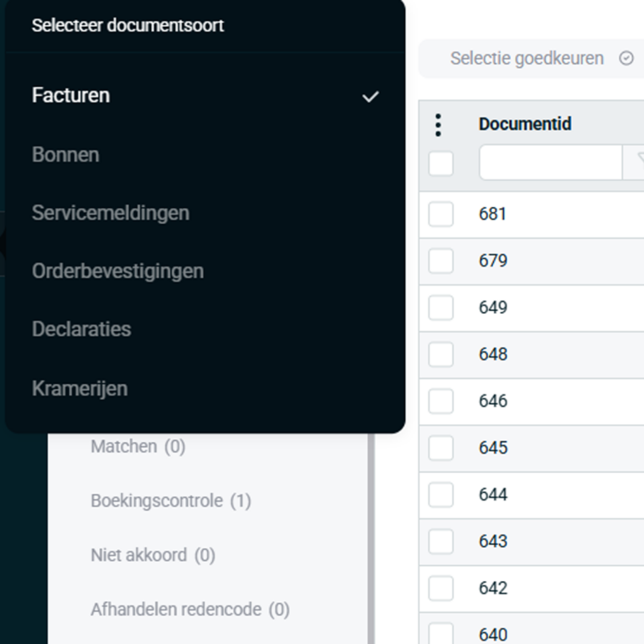Open the three-dot column options menu
The width and height of the screenshot is (644, 644).
438,125
